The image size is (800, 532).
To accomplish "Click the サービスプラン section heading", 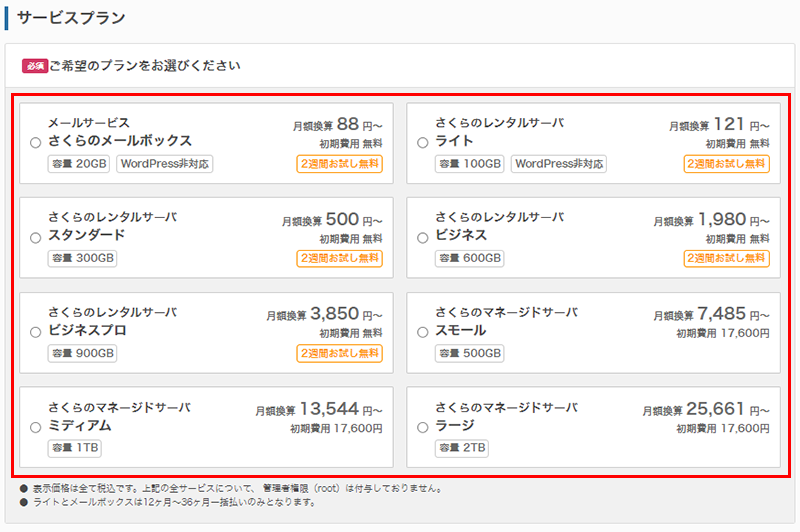I will (x=70, y=18).
